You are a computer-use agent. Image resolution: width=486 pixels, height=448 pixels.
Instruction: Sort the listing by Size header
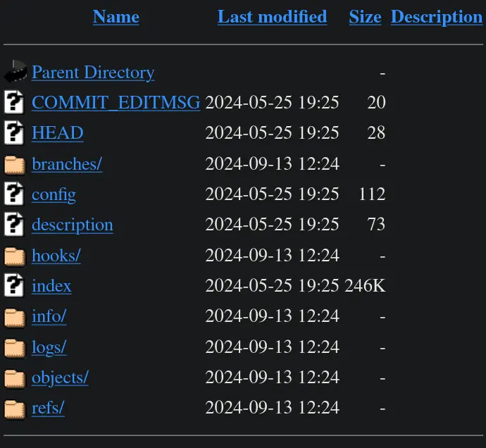pyautogui.click(x=365, y=17)
